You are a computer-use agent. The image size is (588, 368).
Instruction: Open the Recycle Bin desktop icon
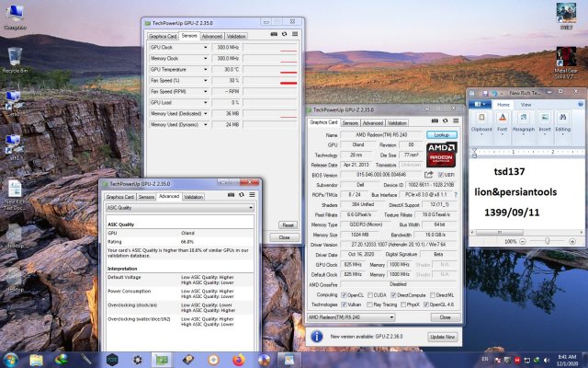tap(14, 57)
